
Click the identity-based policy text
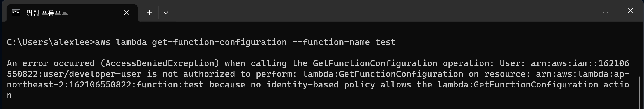click(320, 85)
